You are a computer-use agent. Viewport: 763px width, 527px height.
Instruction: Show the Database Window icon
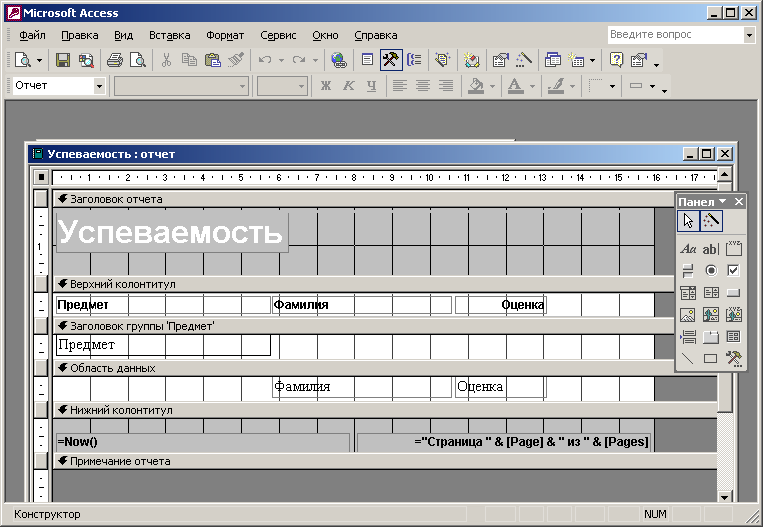pos(553,60)
